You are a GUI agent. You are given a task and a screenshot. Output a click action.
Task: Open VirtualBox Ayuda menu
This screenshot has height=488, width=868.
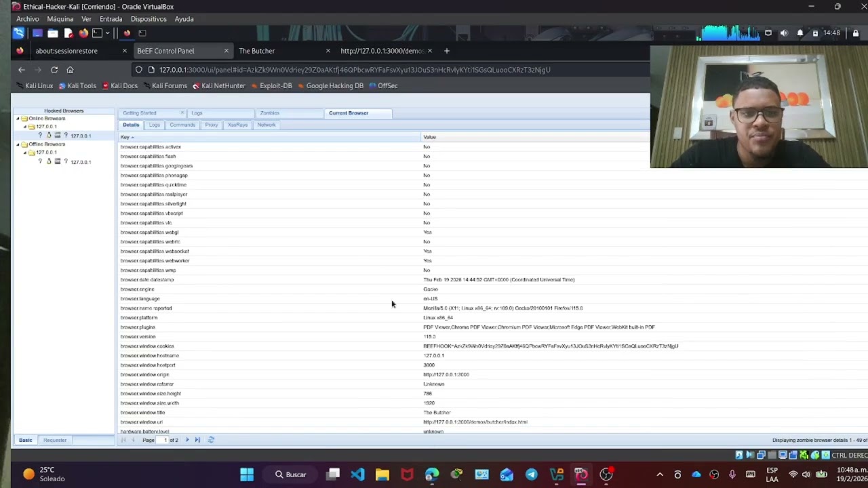click(x=184, y=19)
